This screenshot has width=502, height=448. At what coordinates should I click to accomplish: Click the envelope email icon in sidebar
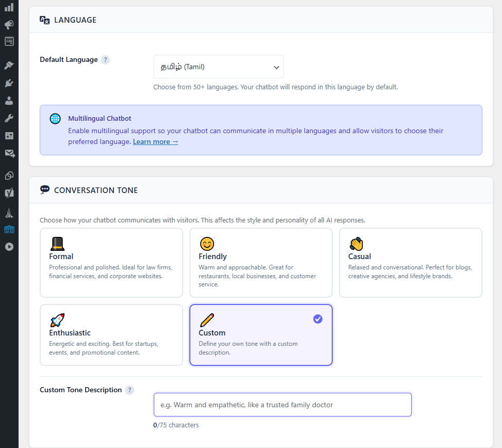pyautogui.click(x=8, y=153)
